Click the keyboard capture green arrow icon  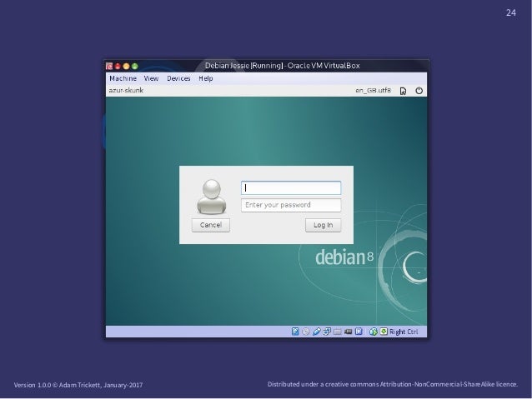384,332
